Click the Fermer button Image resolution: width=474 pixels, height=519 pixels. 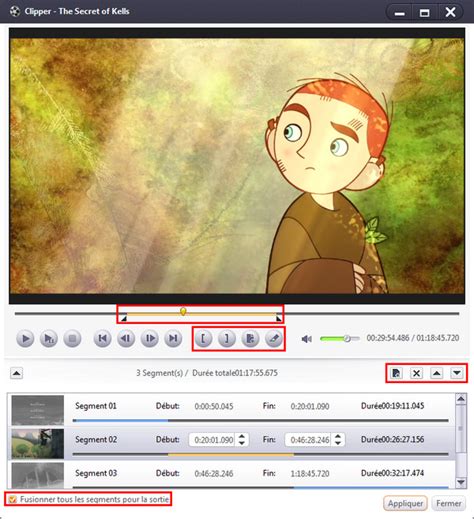449,503
